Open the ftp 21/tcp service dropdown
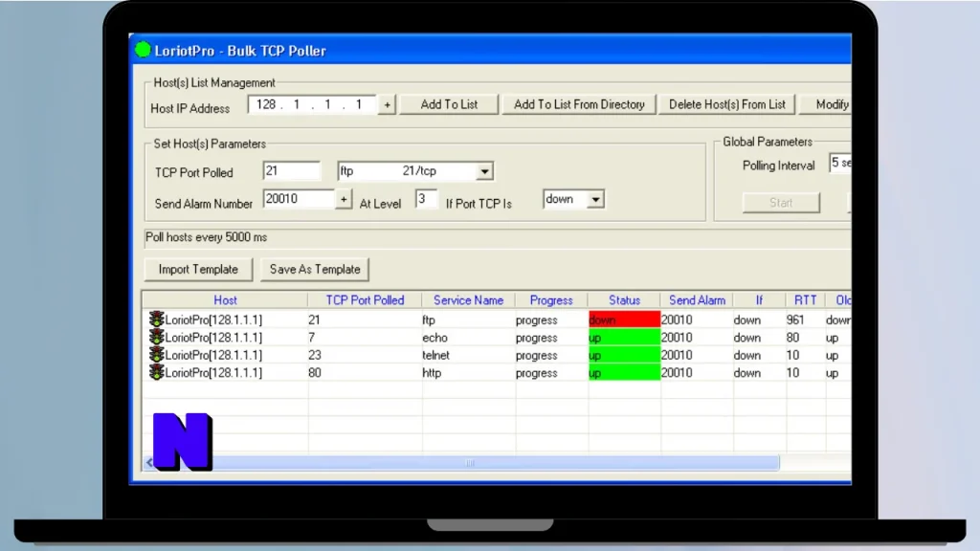Viewport: 980px width, 551px height. click(484, 171)
